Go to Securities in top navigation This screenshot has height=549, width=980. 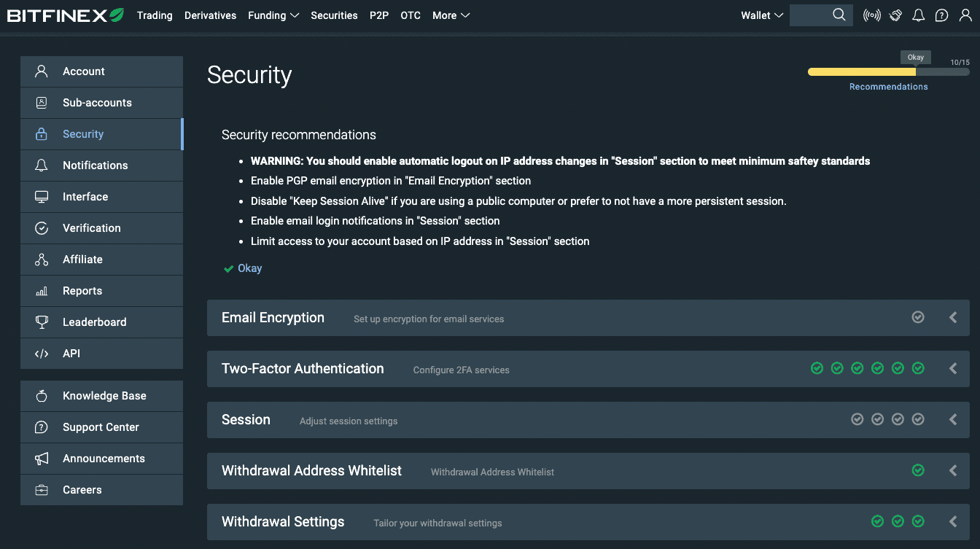coord(334,15)
